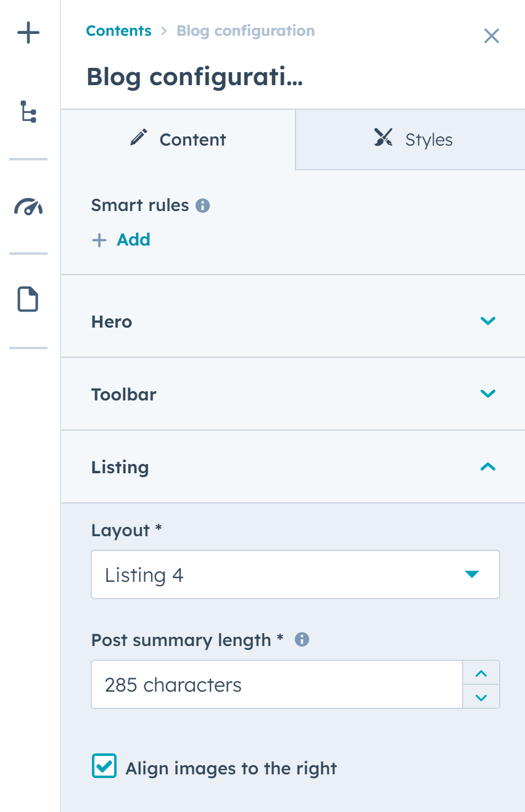The width and height of the screenshot is (525, 812).
Task: Close the Blog configuration panel
Action: 491,36
